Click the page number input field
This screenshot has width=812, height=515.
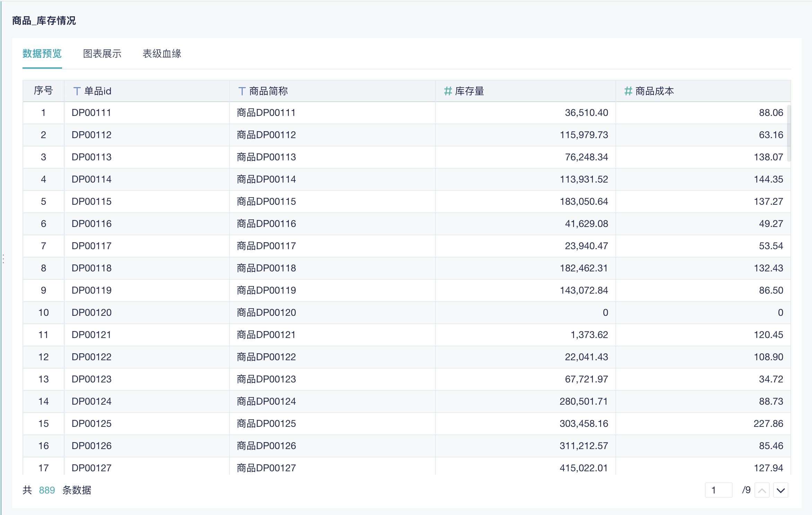[718, 490]
